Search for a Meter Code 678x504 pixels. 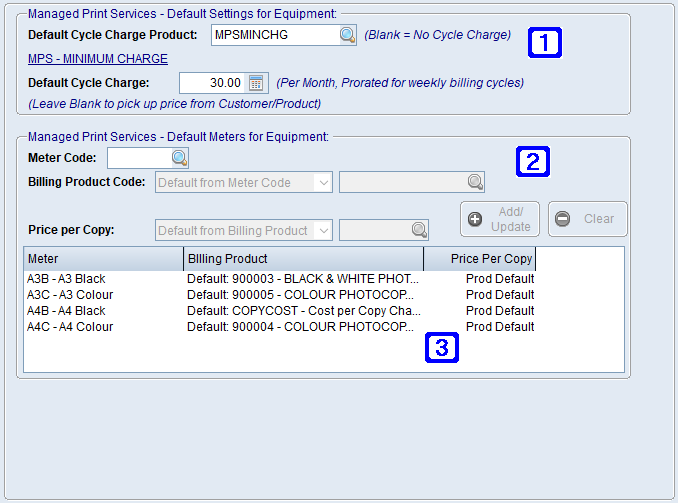point(179,158)
